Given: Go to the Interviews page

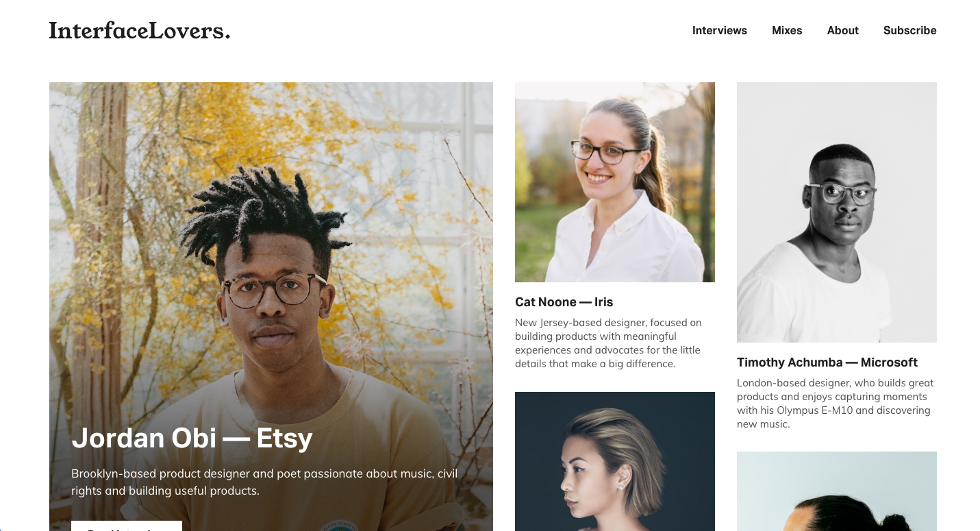Looking at the screenshot, I should pyautogui.click(x=719, y=30).
